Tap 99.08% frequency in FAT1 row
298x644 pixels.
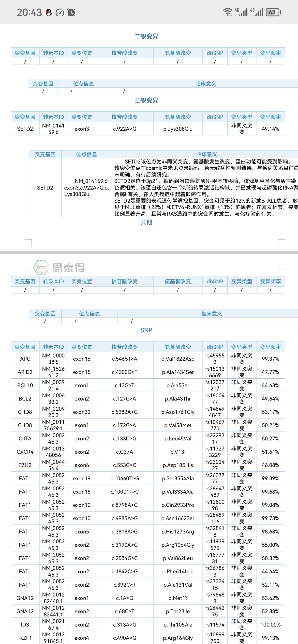[x=270, y=505]
